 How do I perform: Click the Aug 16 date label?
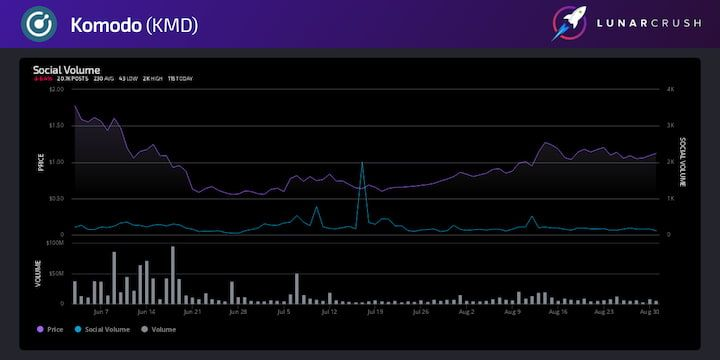[558, 312]
